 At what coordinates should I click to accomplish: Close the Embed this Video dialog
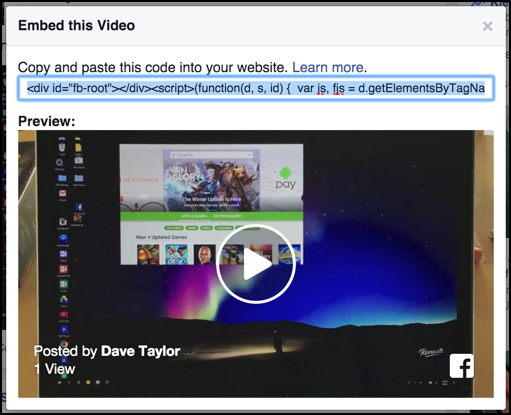(487, 26)
